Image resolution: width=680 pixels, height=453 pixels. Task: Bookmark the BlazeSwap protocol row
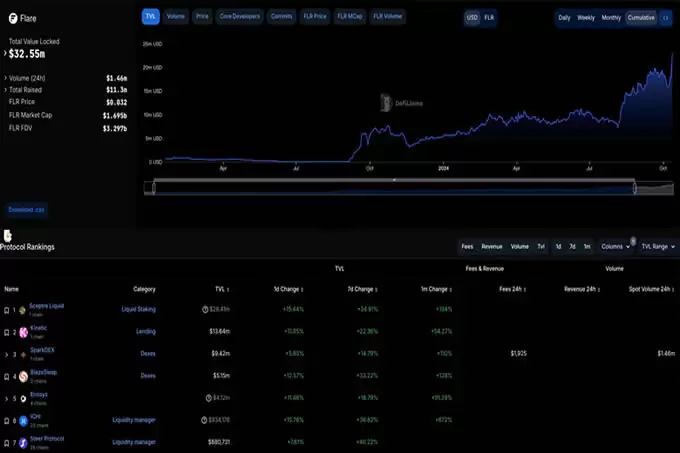coord(7,377)
